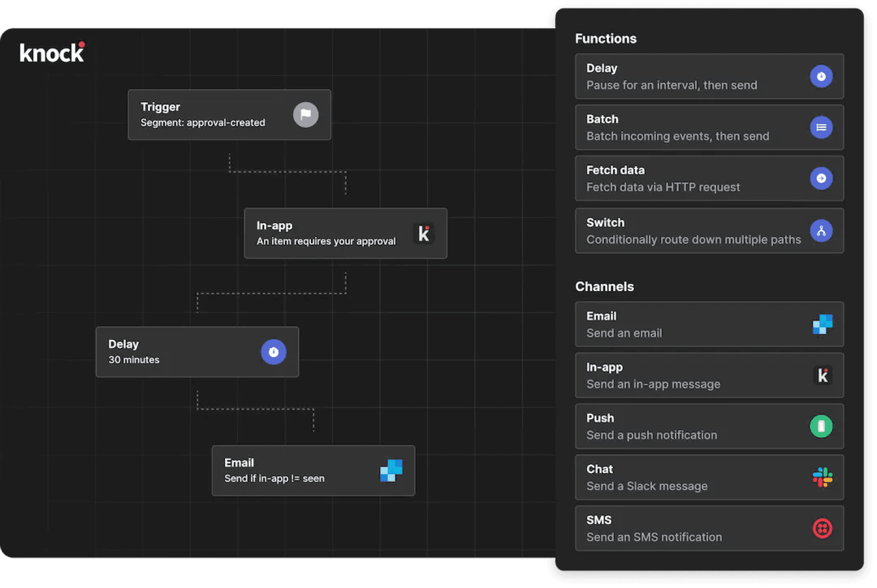Select the Send an SMS notification entry

point(680,528)
